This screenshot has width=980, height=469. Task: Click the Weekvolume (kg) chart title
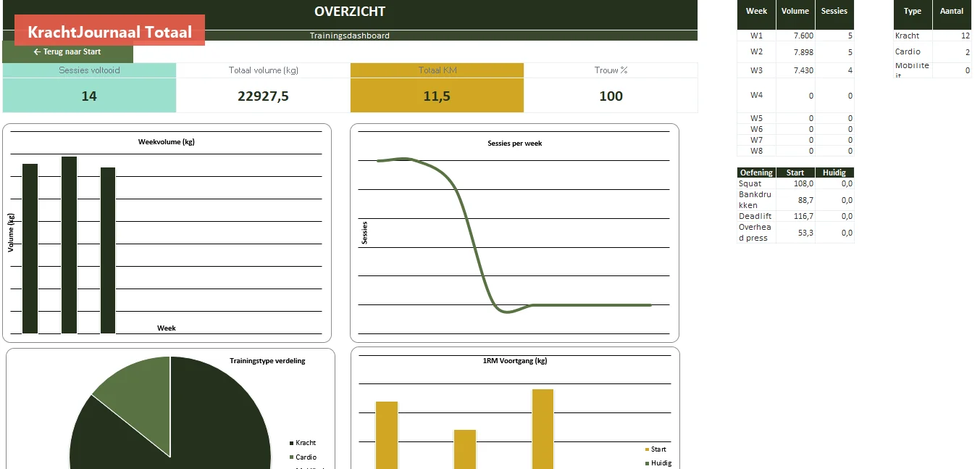167,142
